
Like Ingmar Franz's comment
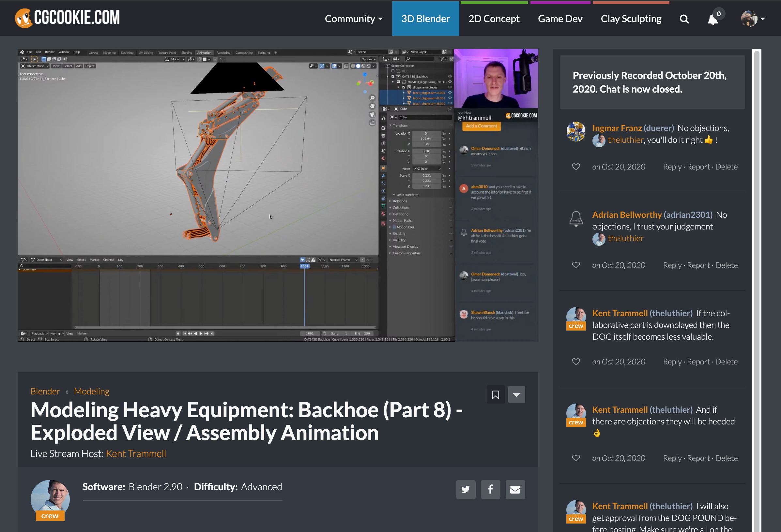coord(576,167)
